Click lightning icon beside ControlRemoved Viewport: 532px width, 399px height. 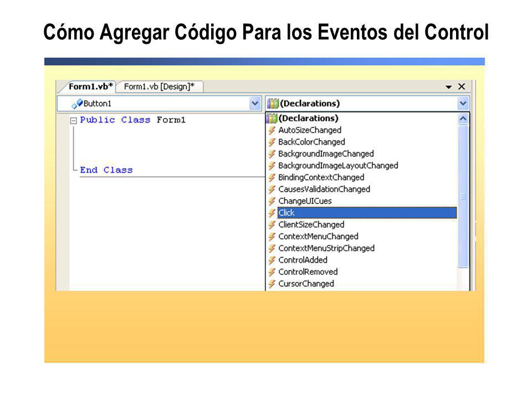[272, 272]
